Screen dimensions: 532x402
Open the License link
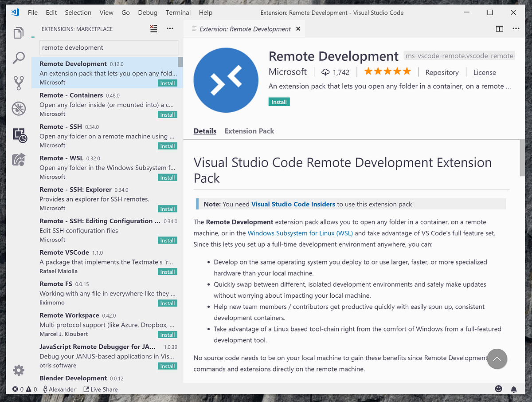pos(485,72)
